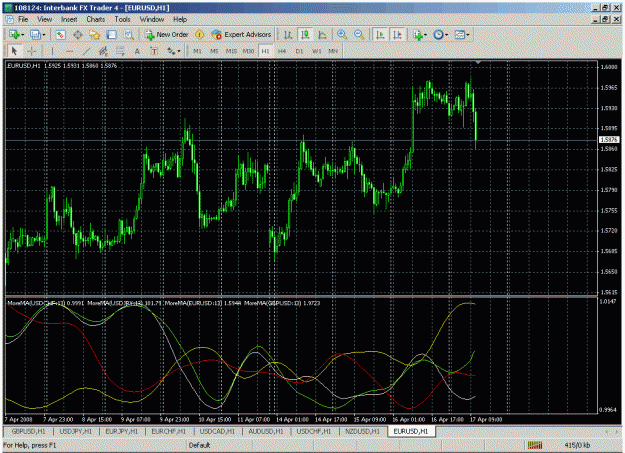Switch to the USDJPY,H1 chart tab
Viewport: 625px width, 453px height.
click(75, 431)
